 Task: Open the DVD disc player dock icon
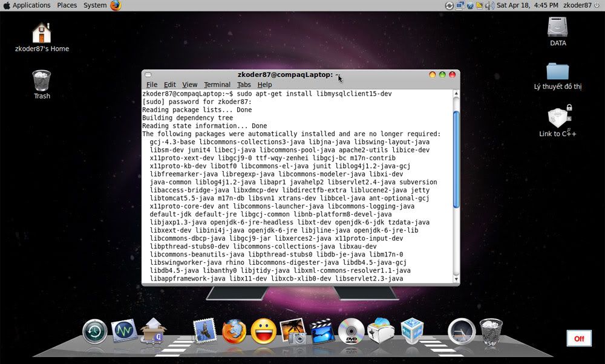[x=351, y=331]
